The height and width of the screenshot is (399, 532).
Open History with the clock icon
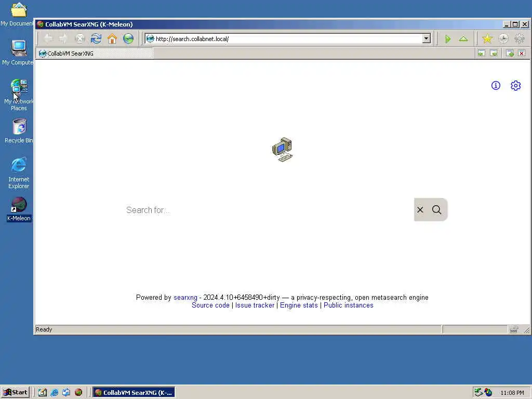pyautogui.click(x=503, y=38)
